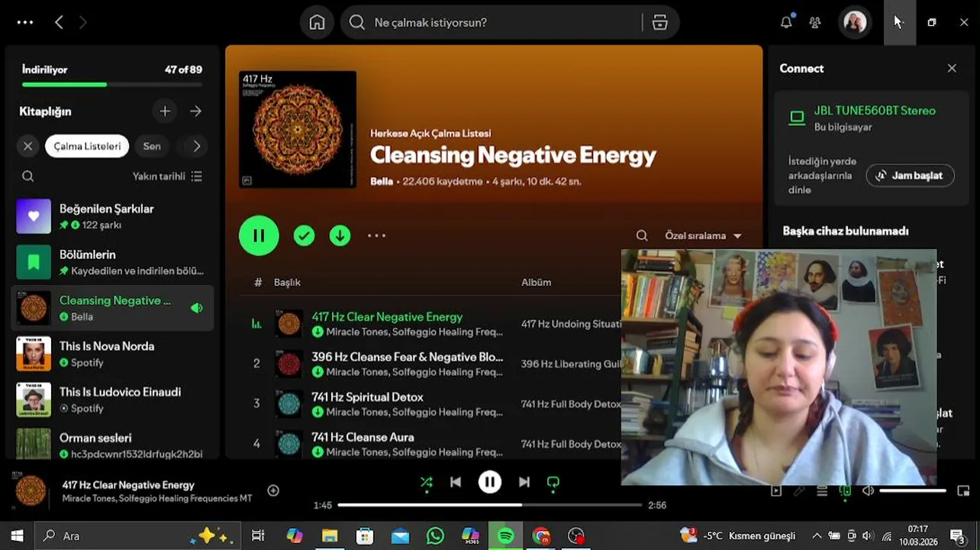Skip to next track

coord(524,482)
